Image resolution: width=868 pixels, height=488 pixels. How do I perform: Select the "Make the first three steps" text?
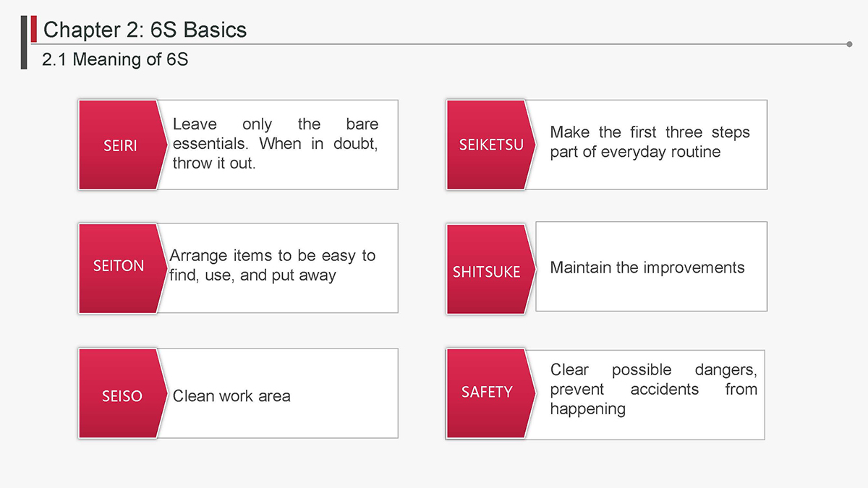click(x=650, y=142)
